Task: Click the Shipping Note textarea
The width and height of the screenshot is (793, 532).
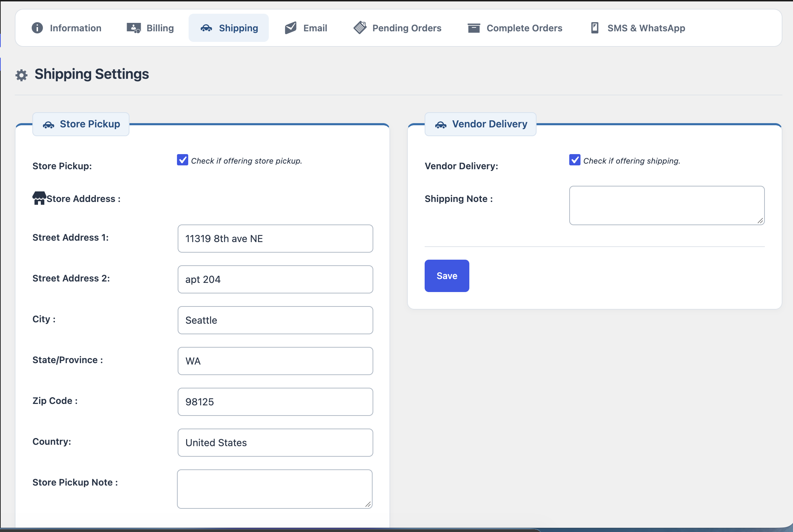Action: pyautogui.click(x=667, y=205)
